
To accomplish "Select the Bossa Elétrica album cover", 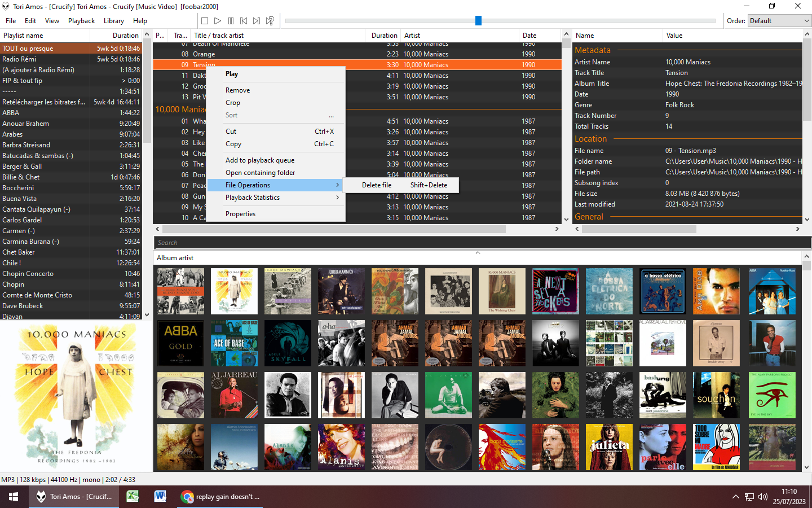I will [663, 291].
